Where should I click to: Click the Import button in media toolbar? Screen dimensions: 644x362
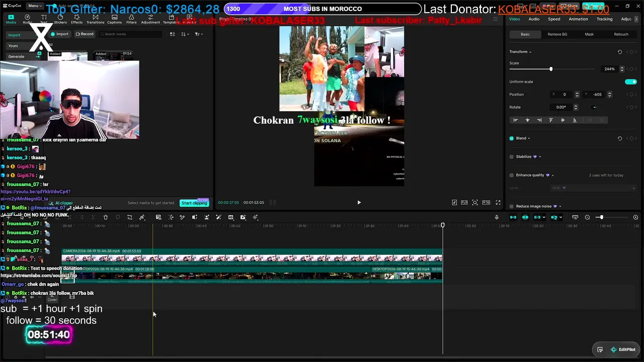[x=60, y=34]
